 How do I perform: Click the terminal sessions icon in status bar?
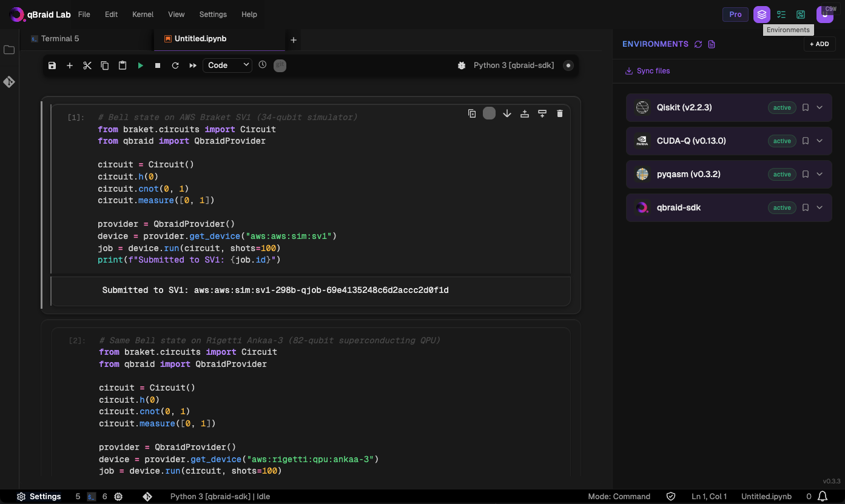(x=92, y=496)
